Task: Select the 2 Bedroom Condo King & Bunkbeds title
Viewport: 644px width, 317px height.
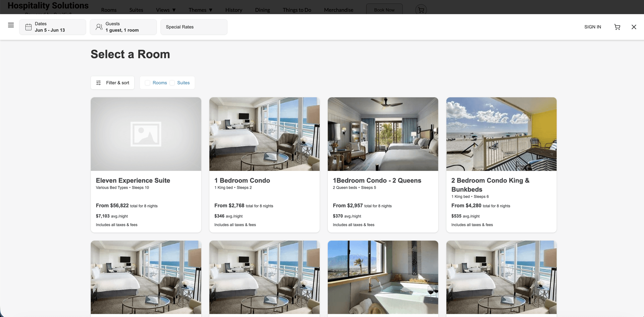Action: pyautogui.click(x=490, y=185)
